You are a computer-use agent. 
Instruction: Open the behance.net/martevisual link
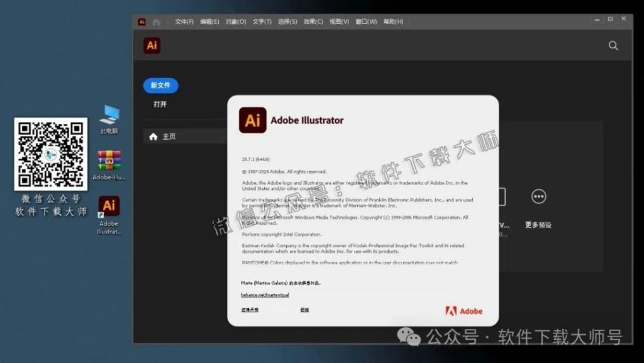point(264,294)
